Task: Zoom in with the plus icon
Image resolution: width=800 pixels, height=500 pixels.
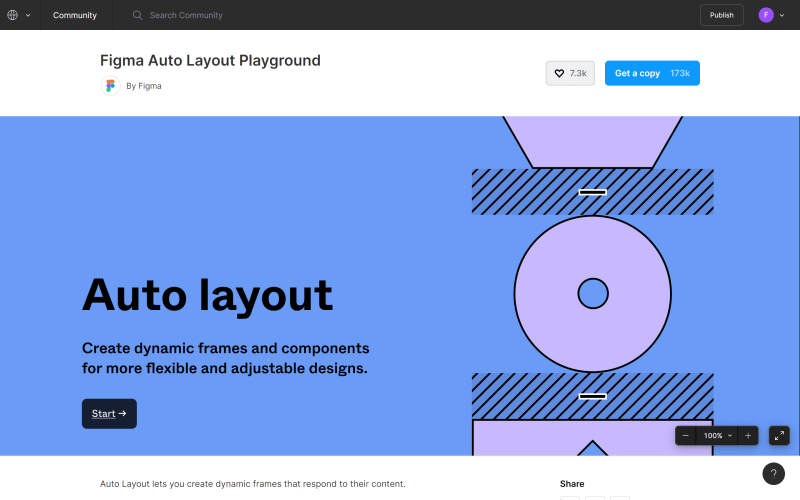Action: tap(748, 436)
